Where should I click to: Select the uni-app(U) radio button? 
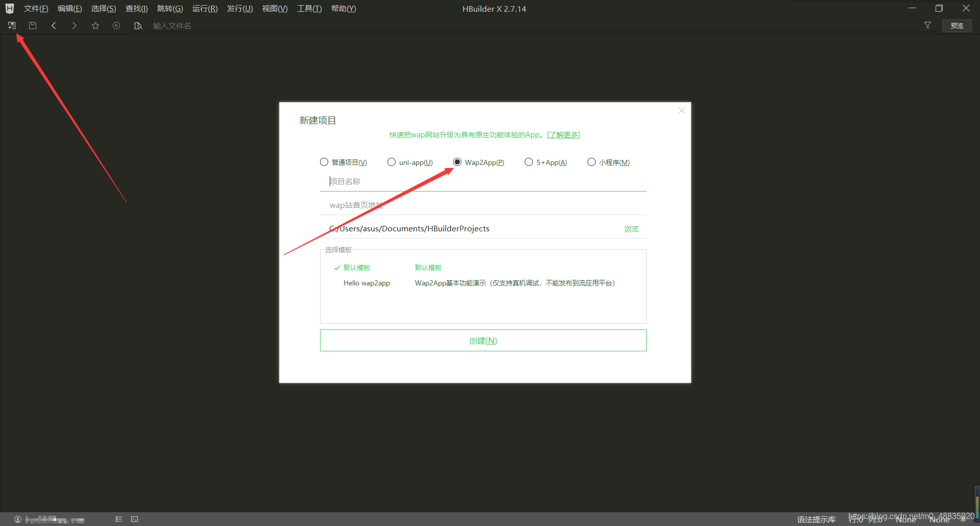[391, 162]
